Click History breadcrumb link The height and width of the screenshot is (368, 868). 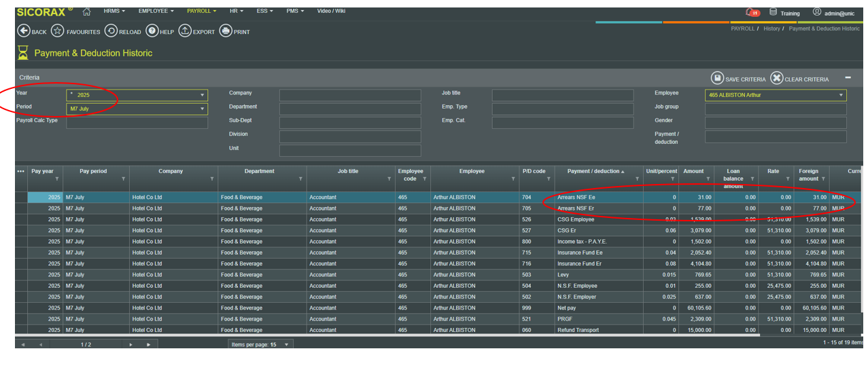pos(771,29)
